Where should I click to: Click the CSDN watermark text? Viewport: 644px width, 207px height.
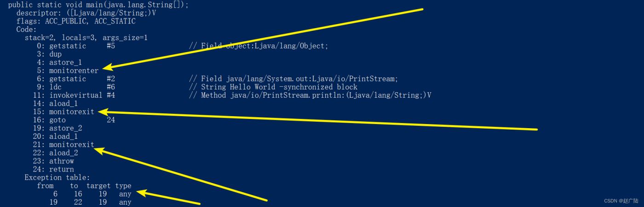621,201
